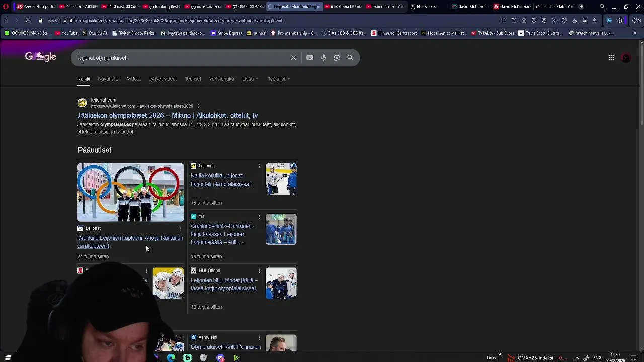Click the NHL Suomi article thumbnail

tap(281, 284)
